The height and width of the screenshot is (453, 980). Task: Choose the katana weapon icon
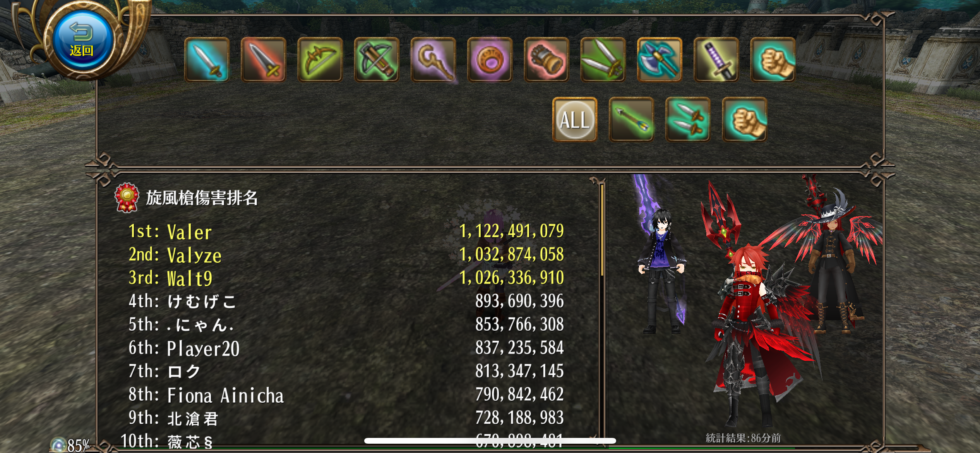[x=716, y=60]
